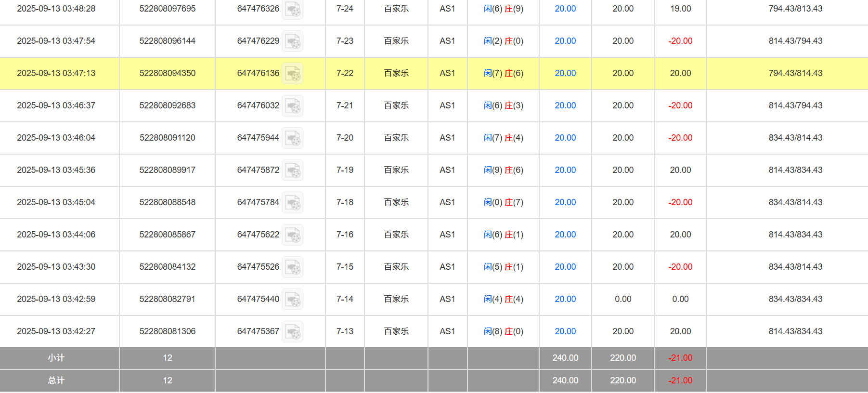The width and height of the screenshot is (868, 393).
Task: Open bet amount 20.00 link for order 522808084132
Action: pyautogui.click(x=565, y=267)
